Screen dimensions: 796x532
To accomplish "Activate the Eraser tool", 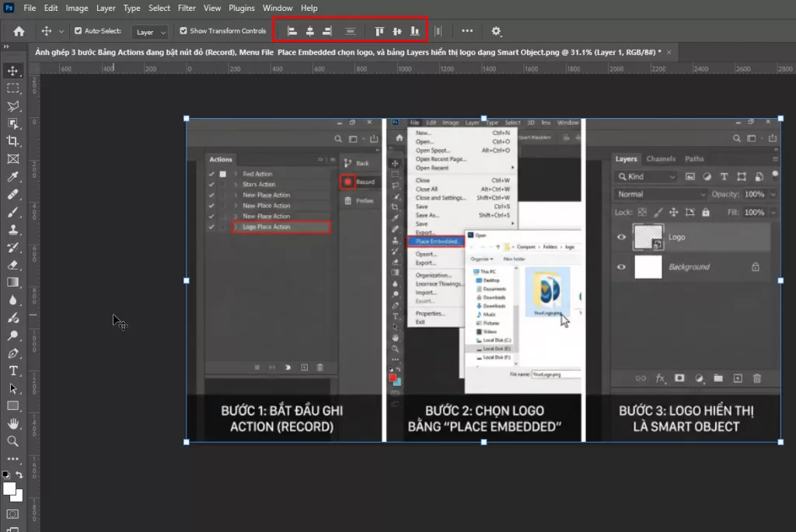I will pos(13,265).
